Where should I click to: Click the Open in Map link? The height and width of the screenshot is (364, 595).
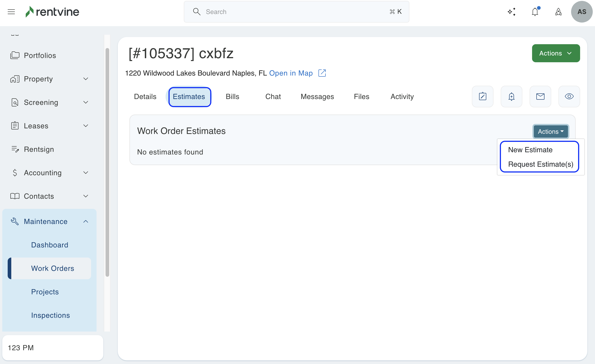(x=291, y=73)
